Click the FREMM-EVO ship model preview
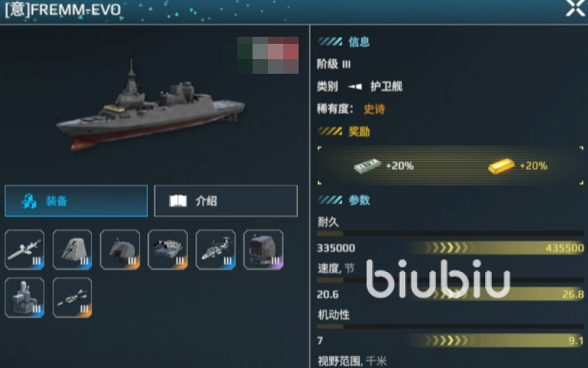 pyautogui.click(x=150, y=107)
